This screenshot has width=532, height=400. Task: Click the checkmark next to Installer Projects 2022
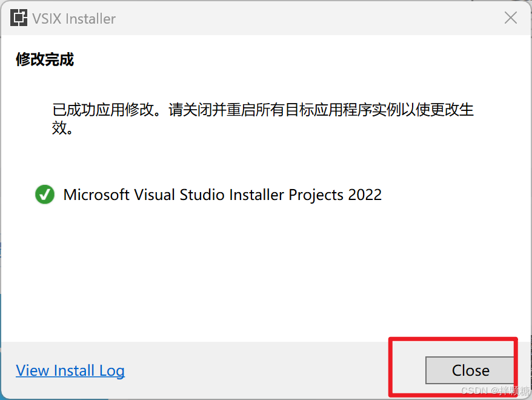(x=44, y=195)
